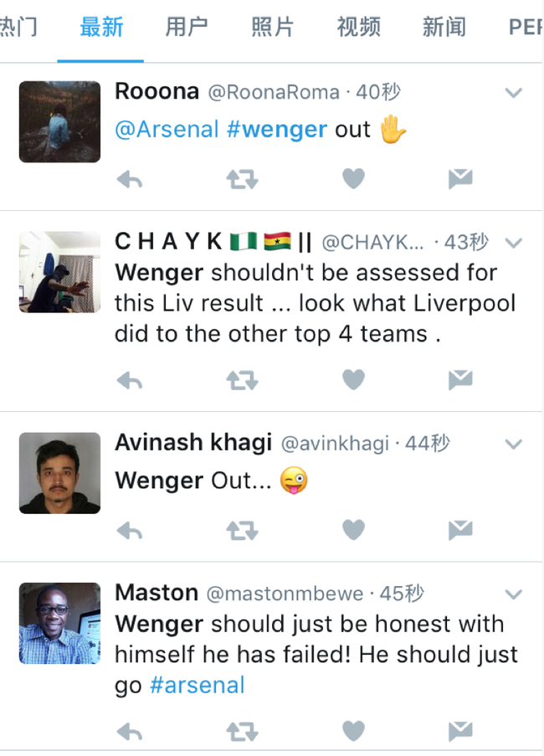This screenshot has height=756, width=544.
Task: Like the CHAYK tweet about Liverpool
Action: click(354, 380)
